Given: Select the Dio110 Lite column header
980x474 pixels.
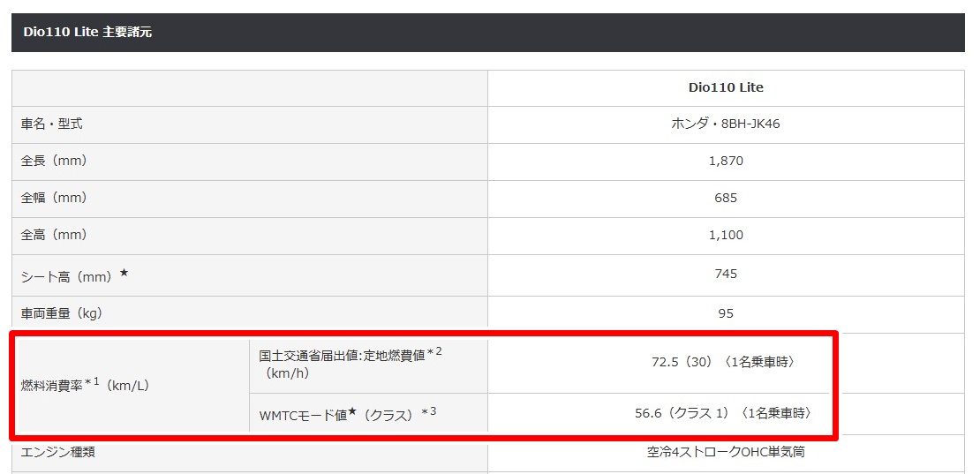Looking at the screenshot, I should (725, 87).
